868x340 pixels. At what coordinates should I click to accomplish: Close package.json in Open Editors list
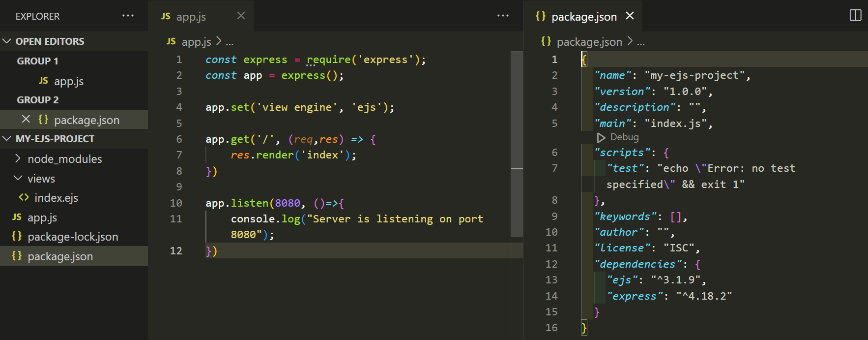click(26, 119)
